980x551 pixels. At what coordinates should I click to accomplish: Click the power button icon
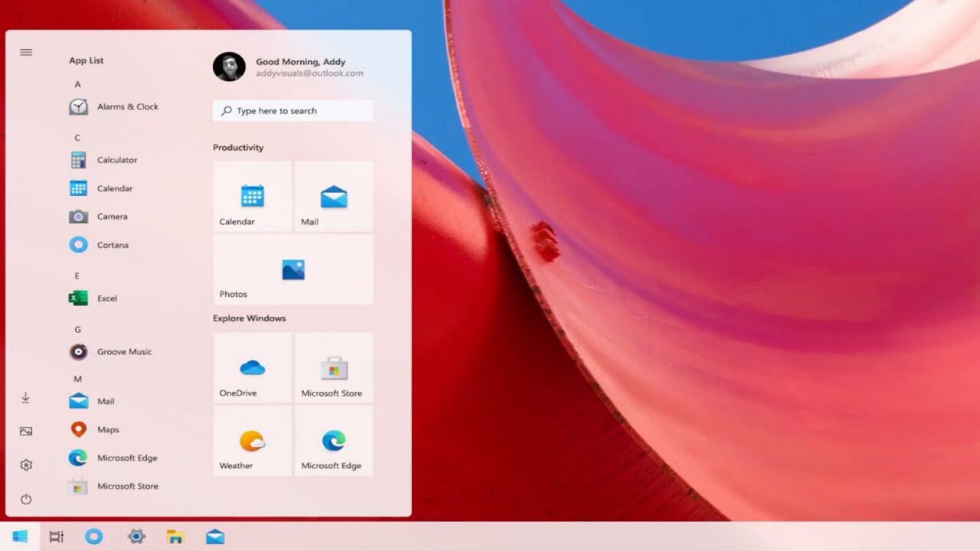[x=26, y=499]
